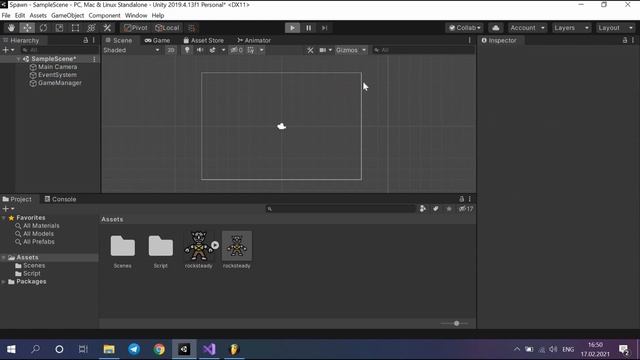The image size is (640, 360).
Task: Open the Window menu
Action: pos(136,16)
